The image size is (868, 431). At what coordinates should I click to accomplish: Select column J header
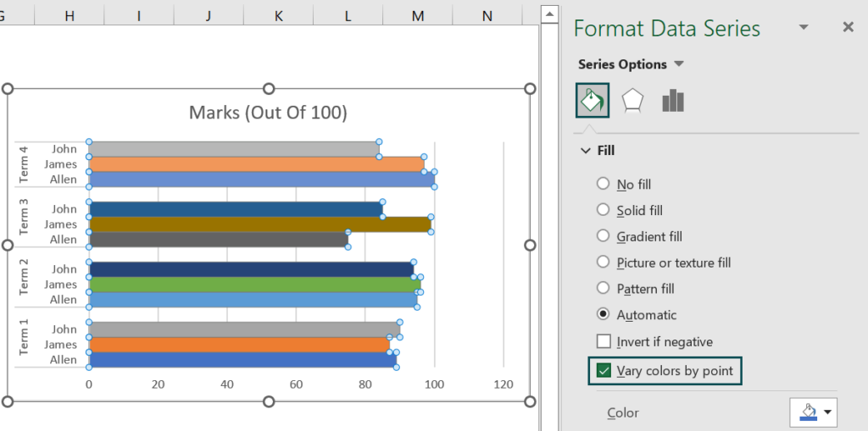pos(209,16)
